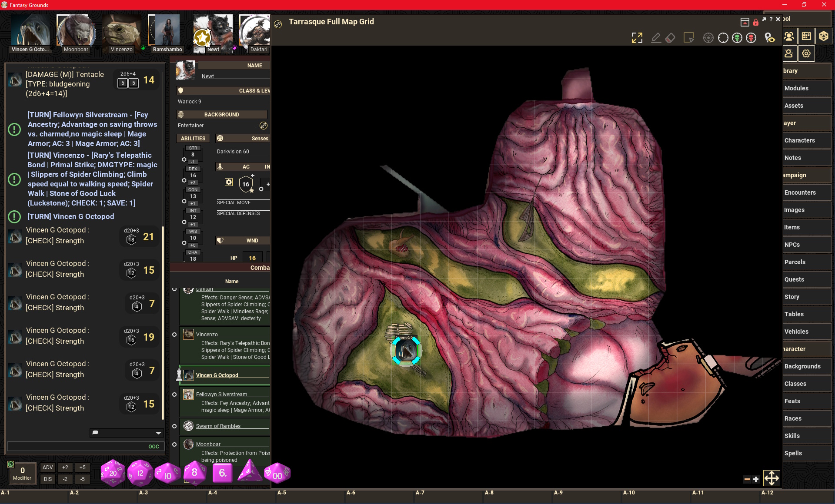Pick the d12 die
Image resolution: width=835 pixels, height=504 pixels.
click(x=140, y=473)
